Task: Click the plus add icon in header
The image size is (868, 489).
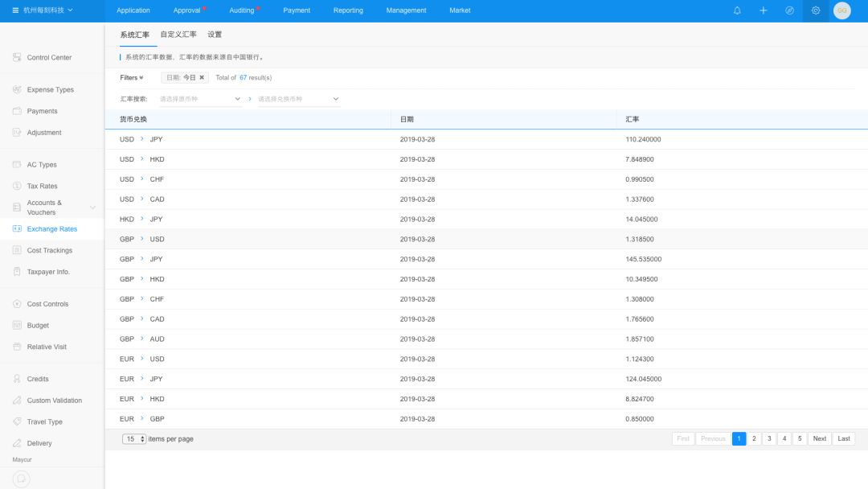Action: tap(763, 10)
